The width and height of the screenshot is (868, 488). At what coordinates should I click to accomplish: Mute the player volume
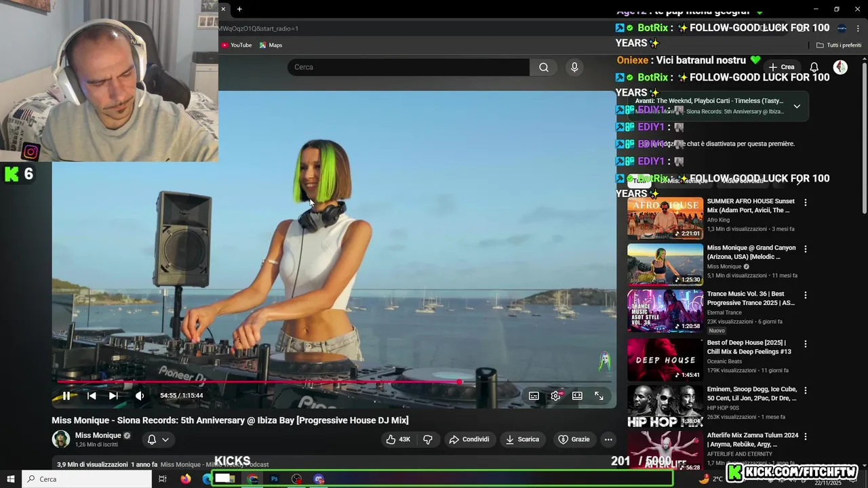click(x=140, y=396)
